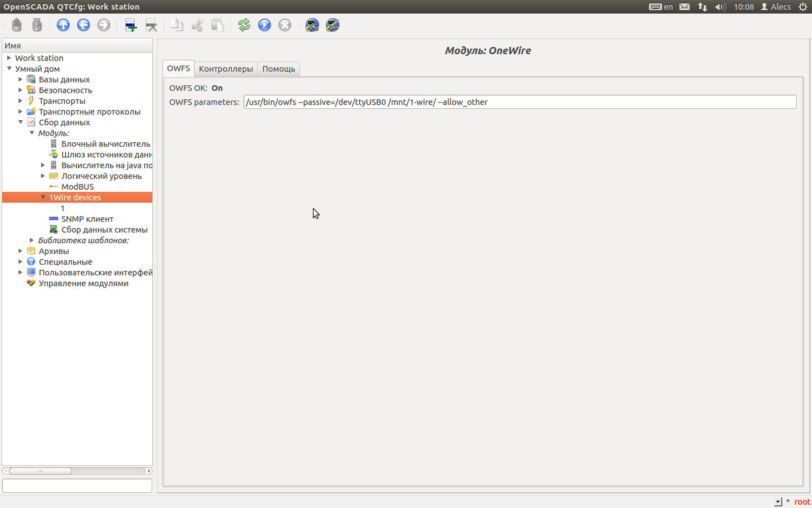
Task: Click the Up navigation arrow in toolbar
Action: pos(63,25)
